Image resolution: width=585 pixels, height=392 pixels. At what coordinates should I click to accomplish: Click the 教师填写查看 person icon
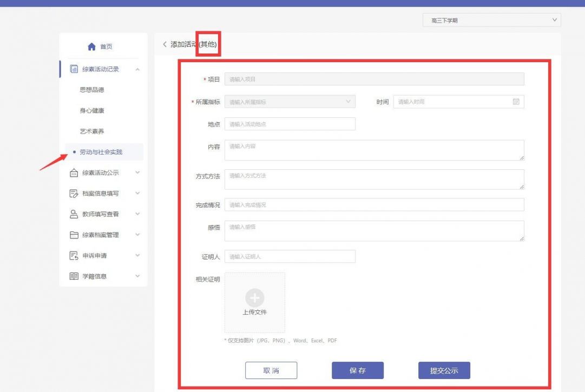tap(75, 214)
